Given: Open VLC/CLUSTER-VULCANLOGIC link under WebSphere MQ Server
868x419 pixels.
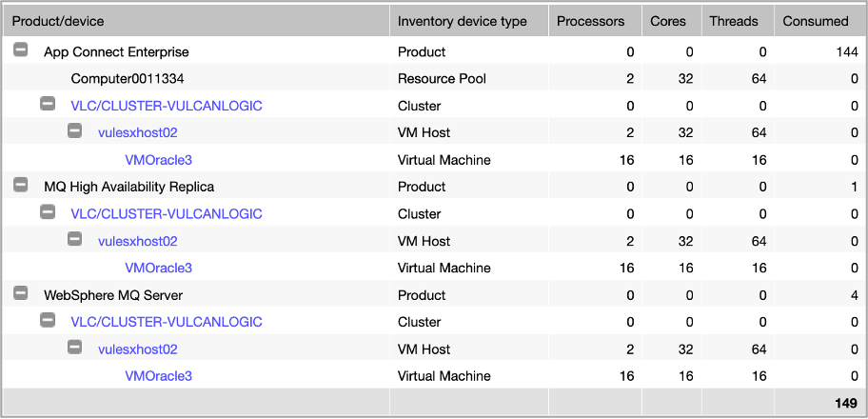Looking at the screenshot, I should 166,322.
